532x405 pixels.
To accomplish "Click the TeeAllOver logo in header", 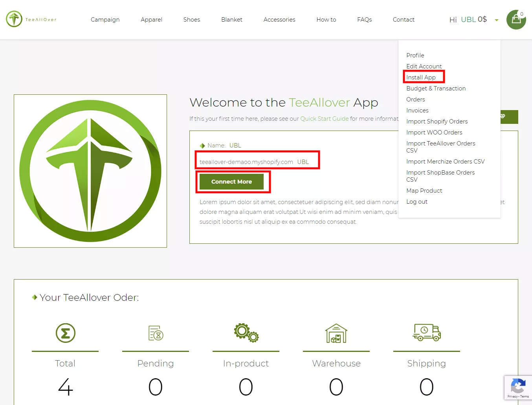I will (x=31, y=19).
